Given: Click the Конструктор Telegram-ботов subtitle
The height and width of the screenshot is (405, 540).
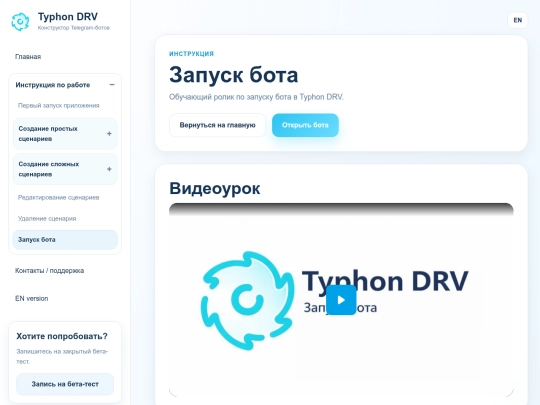Looking at the screenshot, I should 74,28.
